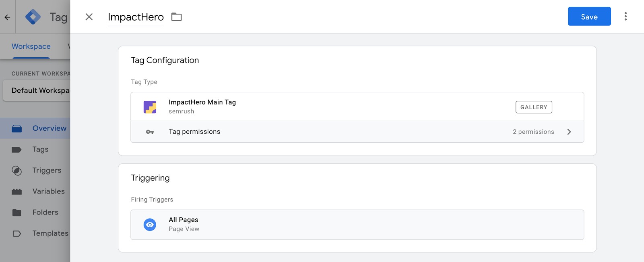Click the Save button
The image size is (644, 262).
[x=589, y=17]
